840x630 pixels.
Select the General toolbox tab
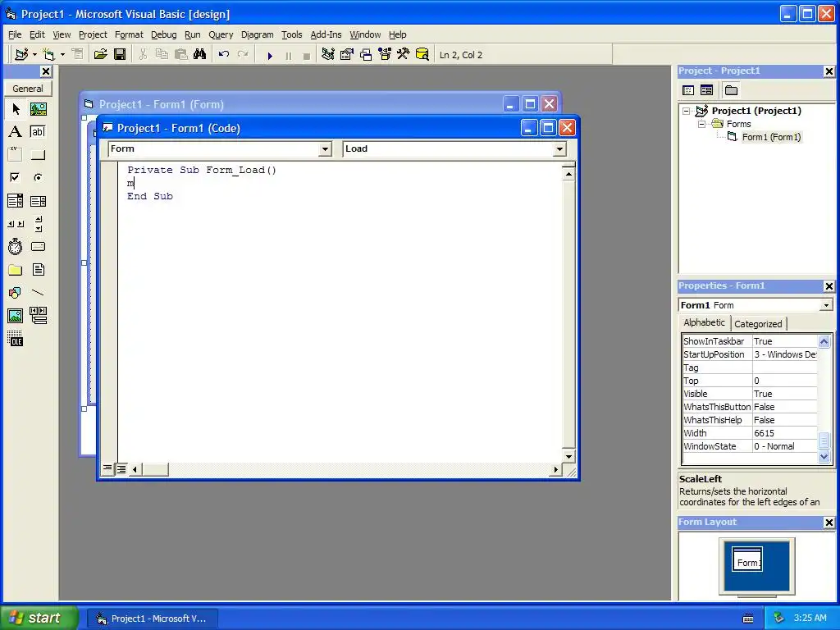pos(28,89)
